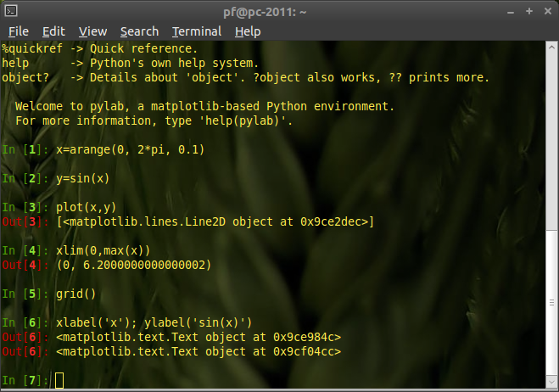Open the Help menu

pos(248,31)
